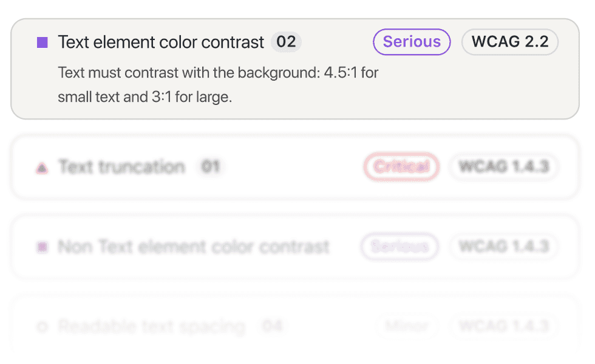Collapse the Text element color contrast card
Screen dimensions: 595x364
tap(160, 42)
